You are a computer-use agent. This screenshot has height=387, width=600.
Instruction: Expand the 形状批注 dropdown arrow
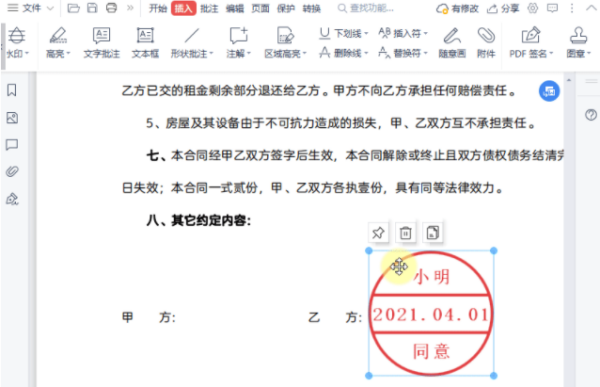(211, 54)
